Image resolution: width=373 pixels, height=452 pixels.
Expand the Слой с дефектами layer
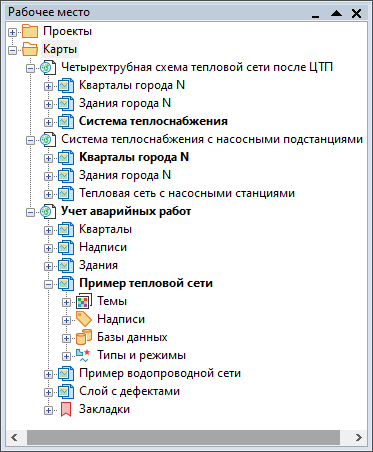tap(48, 392)
